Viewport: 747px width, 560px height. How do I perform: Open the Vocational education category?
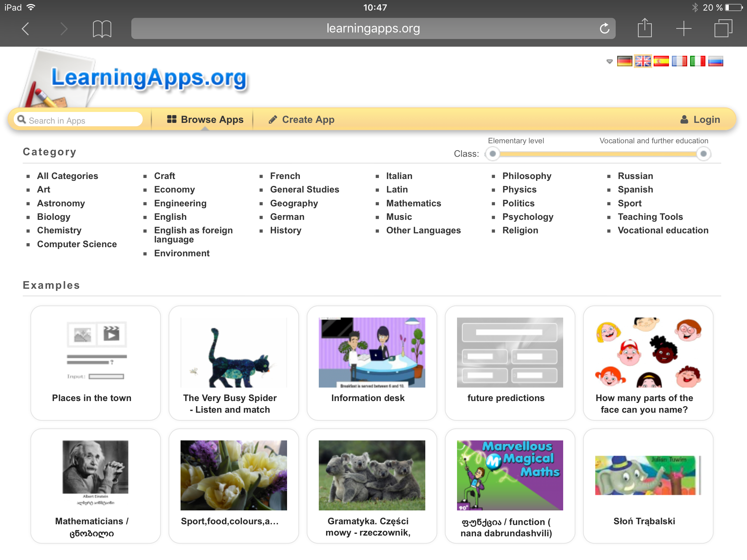click(663, 230)
